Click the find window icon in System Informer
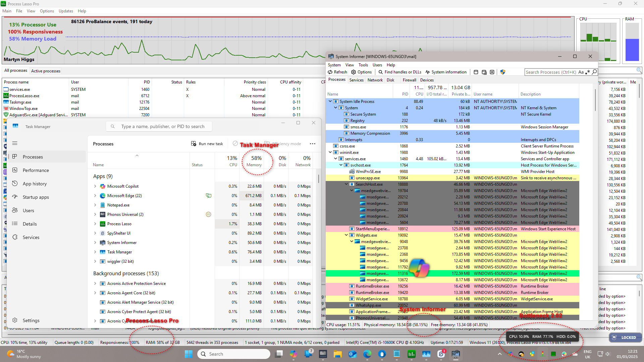 (476, 72)
